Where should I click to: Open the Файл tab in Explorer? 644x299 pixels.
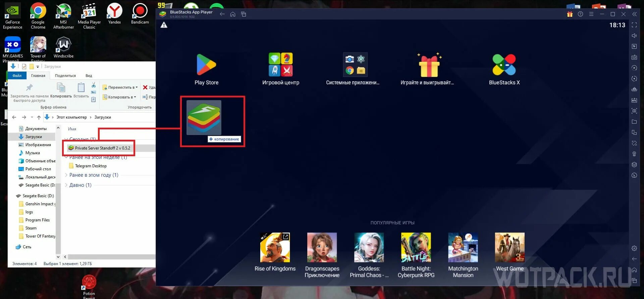pyautogui.click(x=17, y=76)
